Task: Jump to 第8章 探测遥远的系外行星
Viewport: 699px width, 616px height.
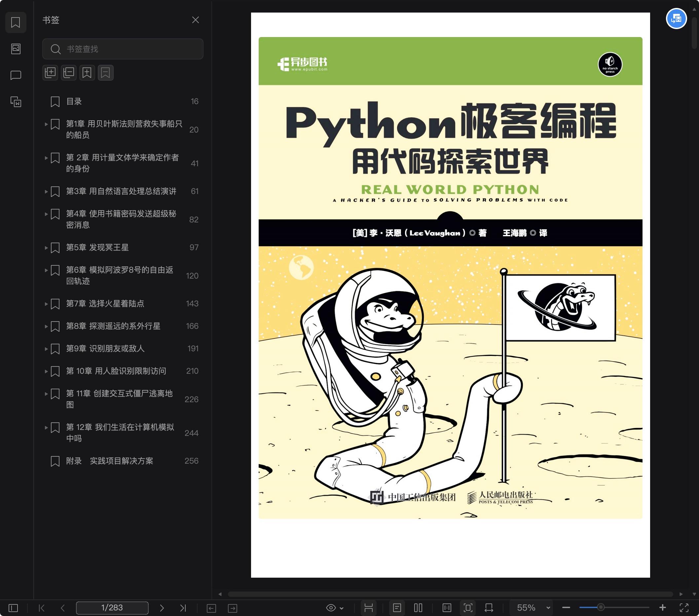Action: (113, 326)
